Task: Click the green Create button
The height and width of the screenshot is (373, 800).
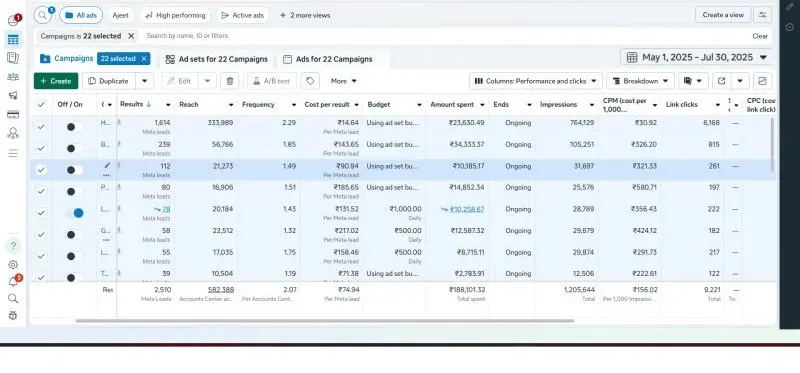Action: pos(56,81)
